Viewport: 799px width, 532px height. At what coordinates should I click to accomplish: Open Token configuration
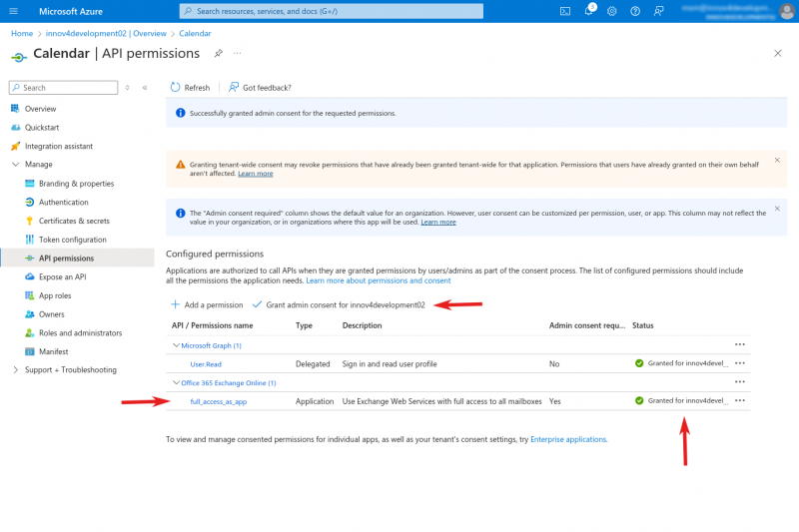(72, 240)
